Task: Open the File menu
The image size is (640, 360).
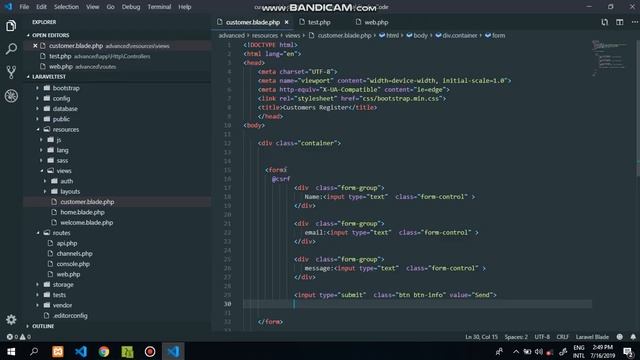Action: 24,7
